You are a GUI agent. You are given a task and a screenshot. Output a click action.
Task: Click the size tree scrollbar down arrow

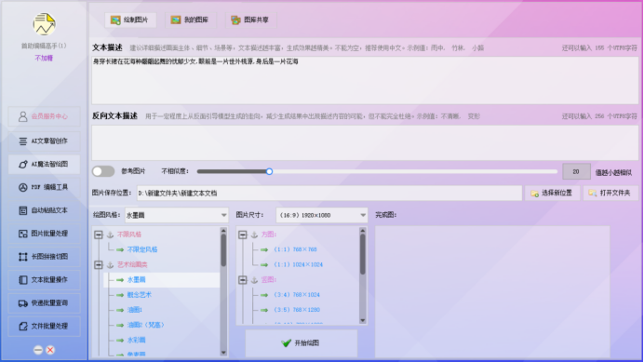tap(362, 320)
